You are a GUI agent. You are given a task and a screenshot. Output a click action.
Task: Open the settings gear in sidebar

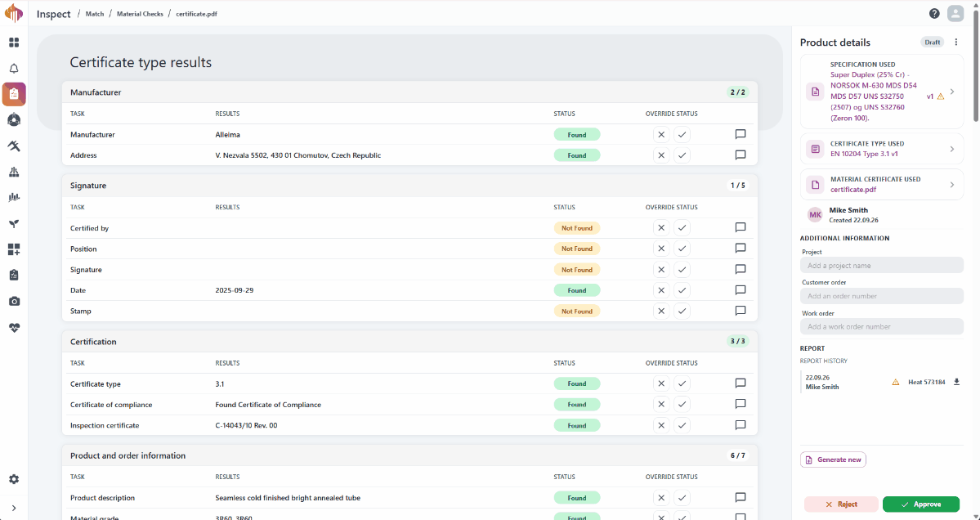14,479
